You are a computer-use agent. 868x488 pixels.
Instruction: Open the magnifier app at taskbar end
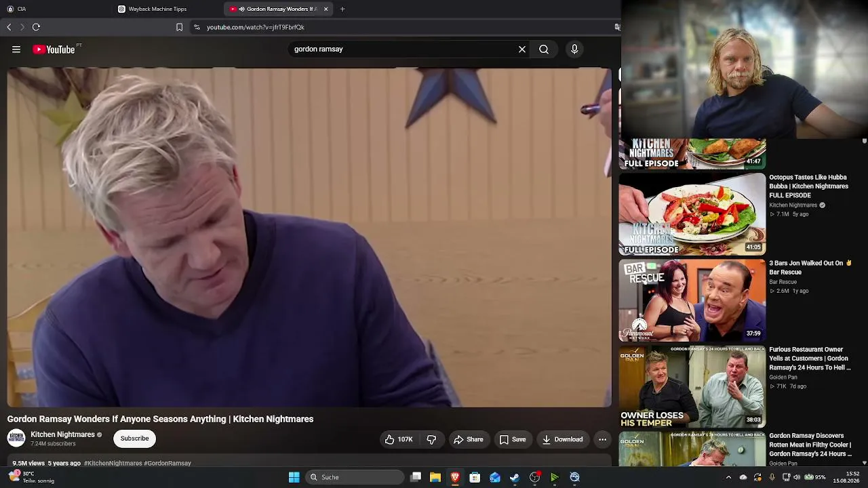575,477
